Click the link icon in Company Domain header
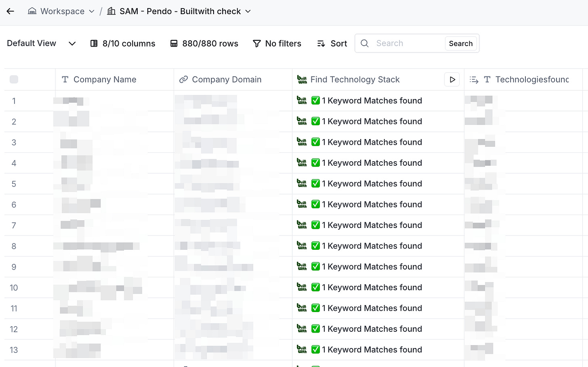The height and width of the screenshot is (367, 588). 184,79
